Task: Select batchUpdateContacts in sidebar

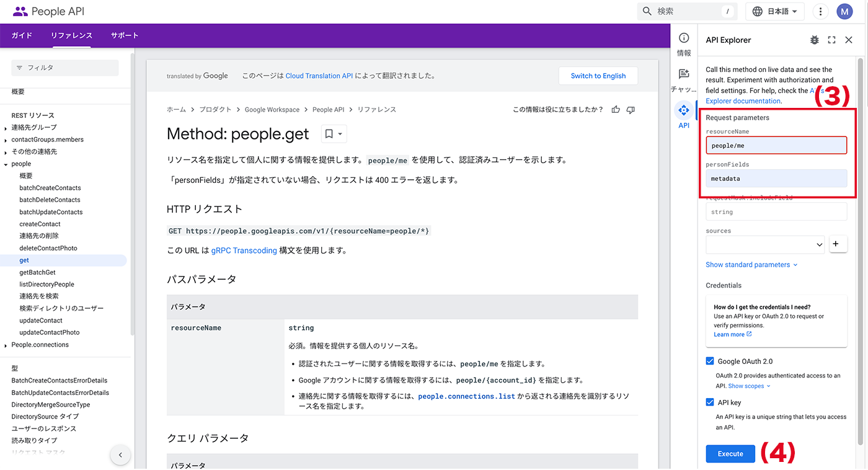Action: point(51,212)
